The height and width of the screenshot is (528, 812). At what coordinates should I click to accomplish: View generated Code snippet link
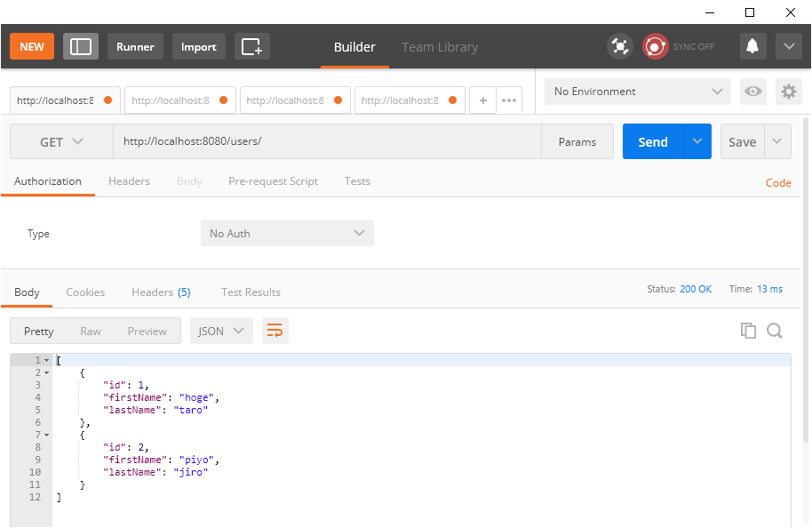point(778,183)
